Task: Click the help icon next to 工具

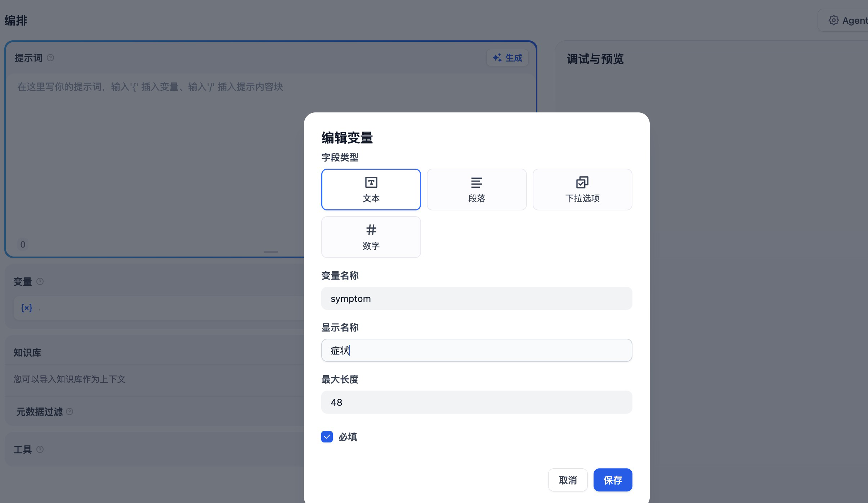Action: coord(40,449)
